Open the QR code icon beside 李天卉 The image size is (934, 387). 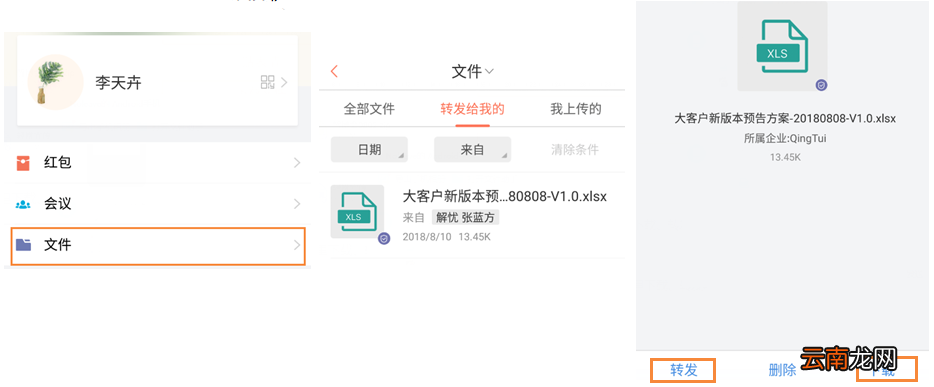(267, 82)
